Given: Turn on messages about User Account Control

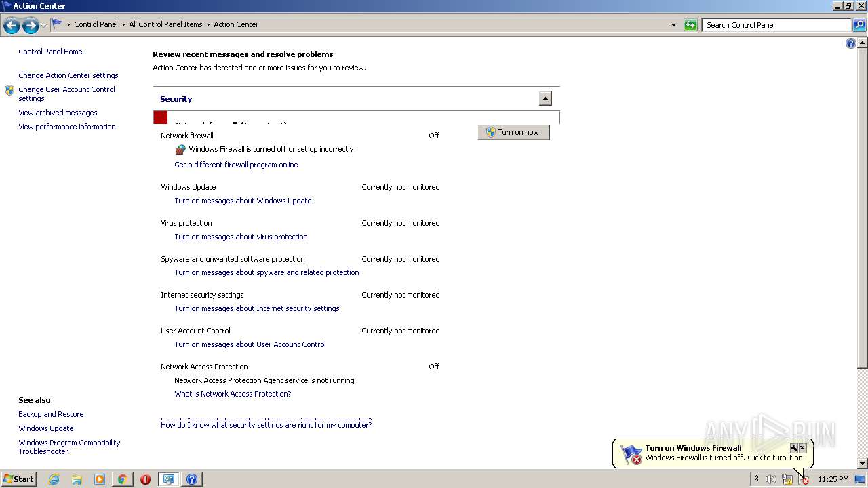Looking at the screenshot, I should 250,344.
